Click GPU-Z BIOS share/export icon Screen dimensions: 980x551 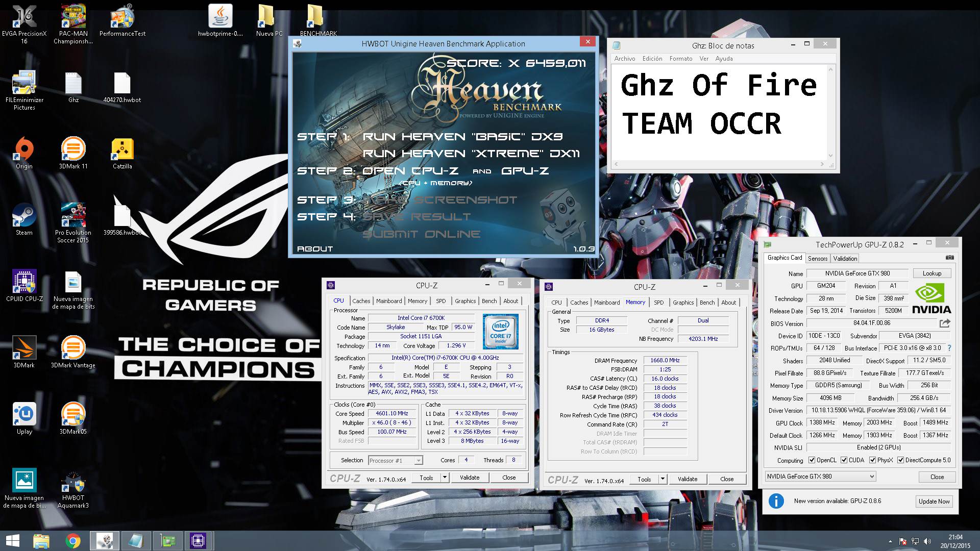click(945, 323)
